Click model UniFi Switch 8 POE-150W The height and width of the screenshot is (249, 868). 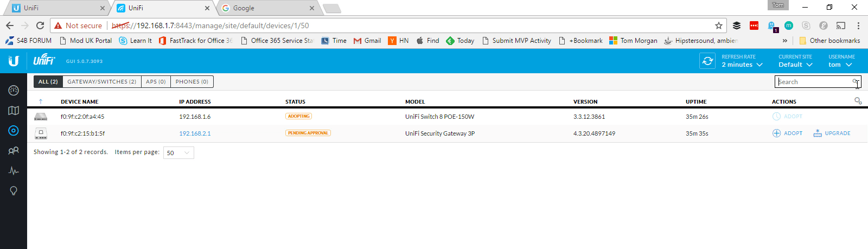(x=440, y=117)
